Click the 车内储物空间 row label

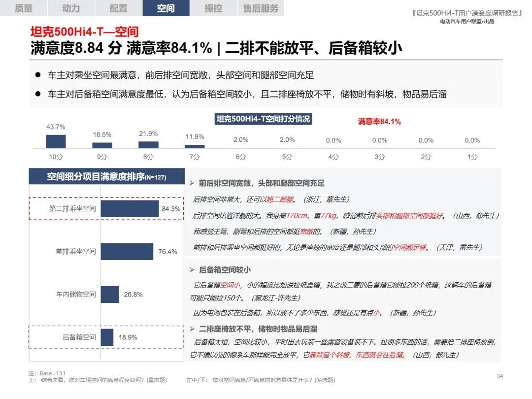[x=76, y=294]
